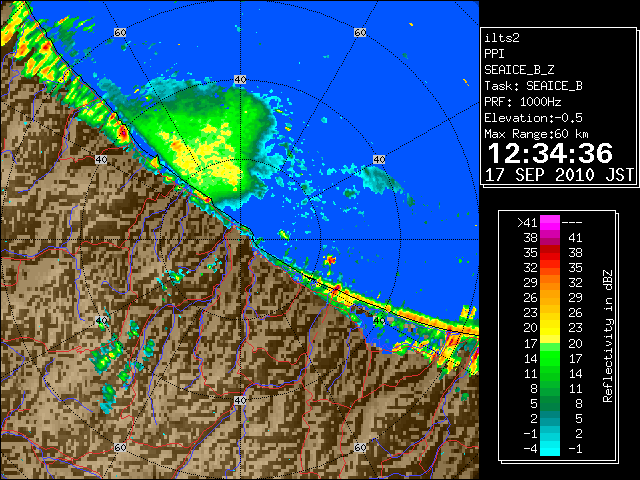Click the ">41" legend label

pos(527,222)
